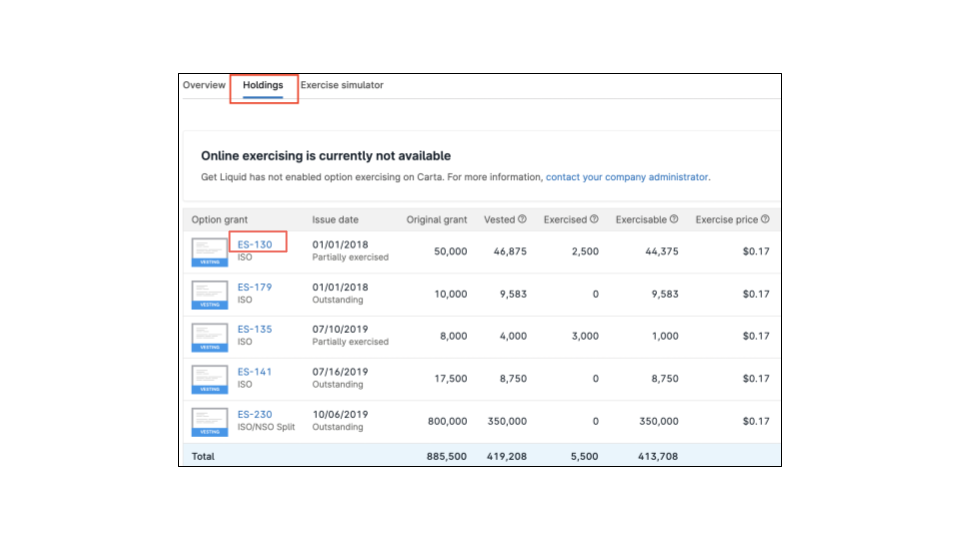Show help icon next to Exercised
The height and width of the screenshot is (540, 960).
(x=594, y=219)
